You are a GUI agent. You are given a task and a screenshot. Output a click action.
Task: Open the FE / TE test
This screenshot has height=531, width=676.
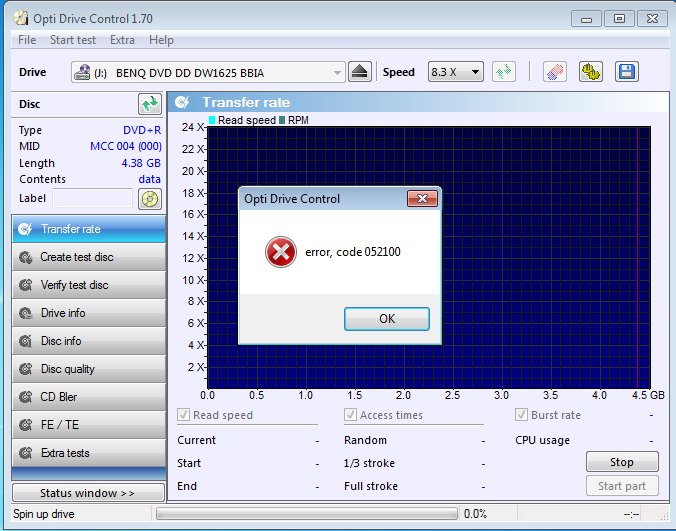tap(89, 425)
